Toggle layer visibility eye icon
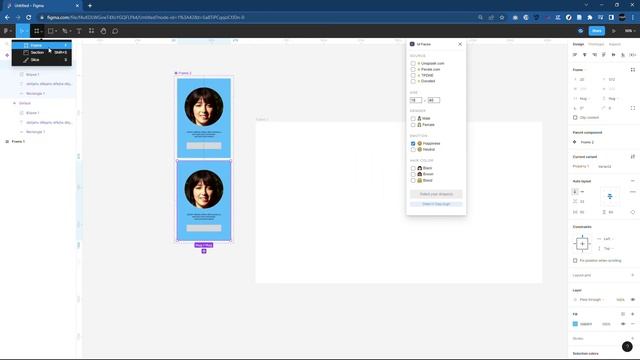This screenshot has width=640, height=360. tap(633, 300)
